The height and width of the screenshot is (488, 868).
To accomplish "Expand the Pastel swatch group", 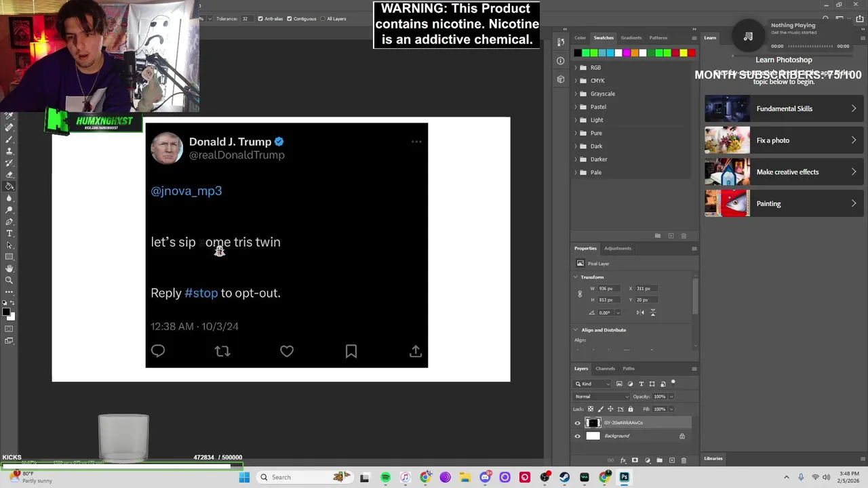I will tap(576, 107).
